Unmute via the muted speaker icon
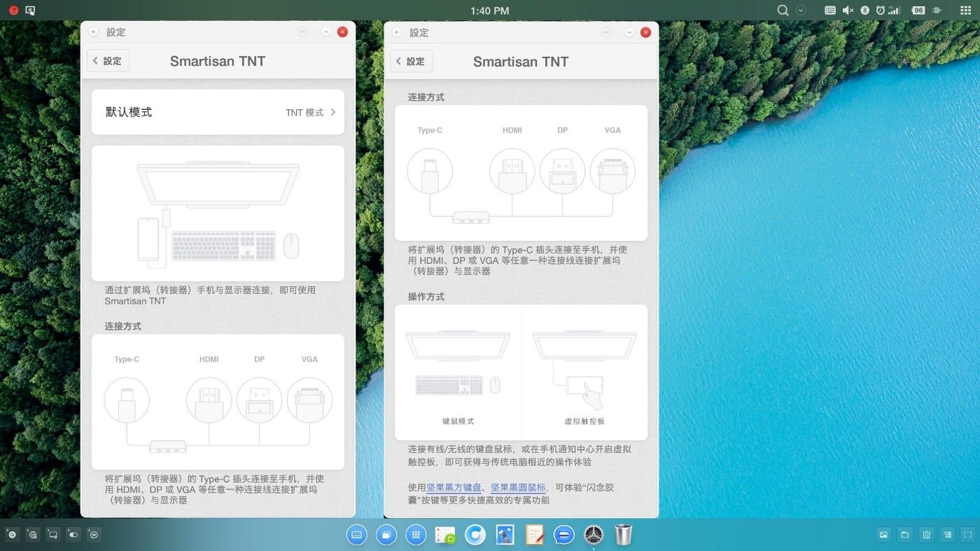Screen dimensions: 980x551 (x=848, y=11)
